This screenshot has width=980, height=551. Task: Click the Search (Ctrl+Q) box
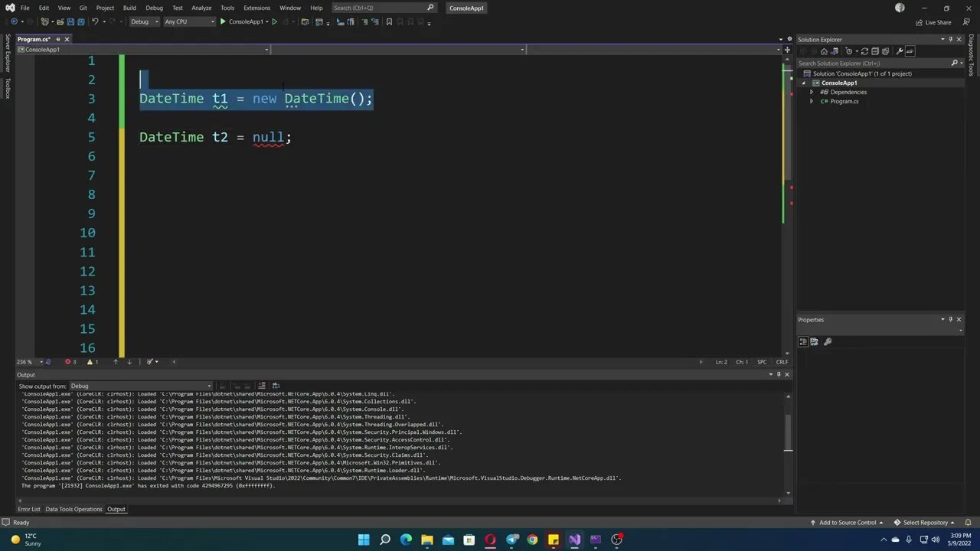384,8
